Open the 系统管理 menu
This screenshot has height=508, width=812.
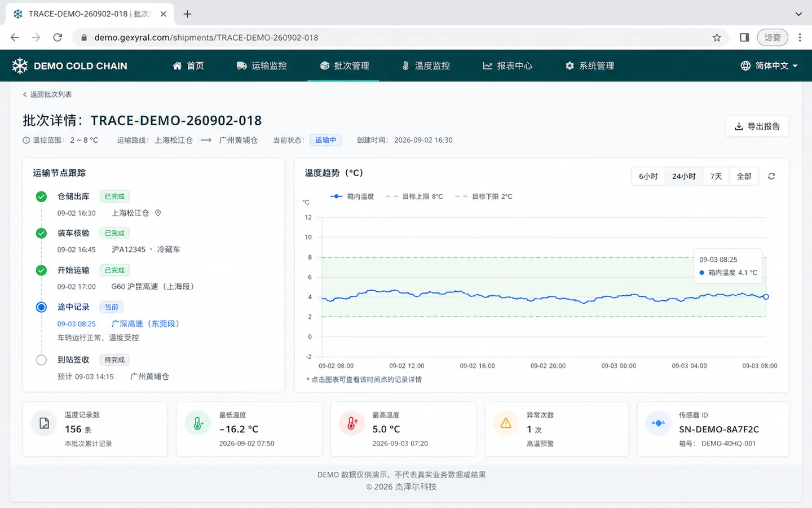click(x=590, y=65)
